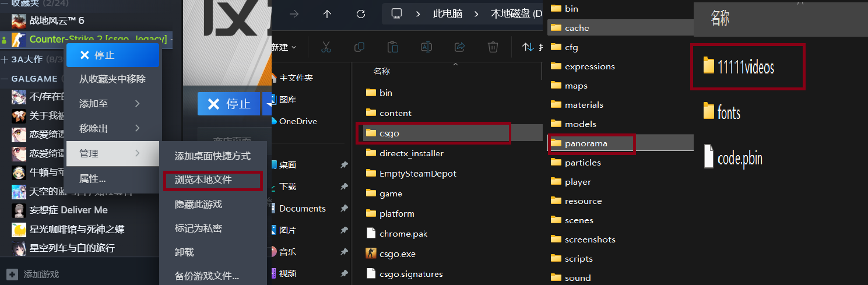Click the Paste clipboard icon in Explorer toolbar
Image resolution: width=868 pixels, height=285 pixels.
point(393,47)
